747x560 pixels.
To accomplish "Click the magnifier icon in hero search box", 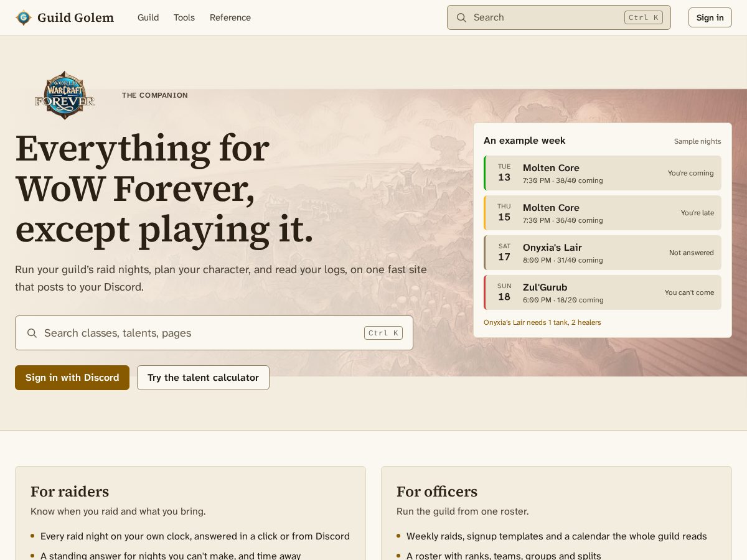I will [32, 333].
